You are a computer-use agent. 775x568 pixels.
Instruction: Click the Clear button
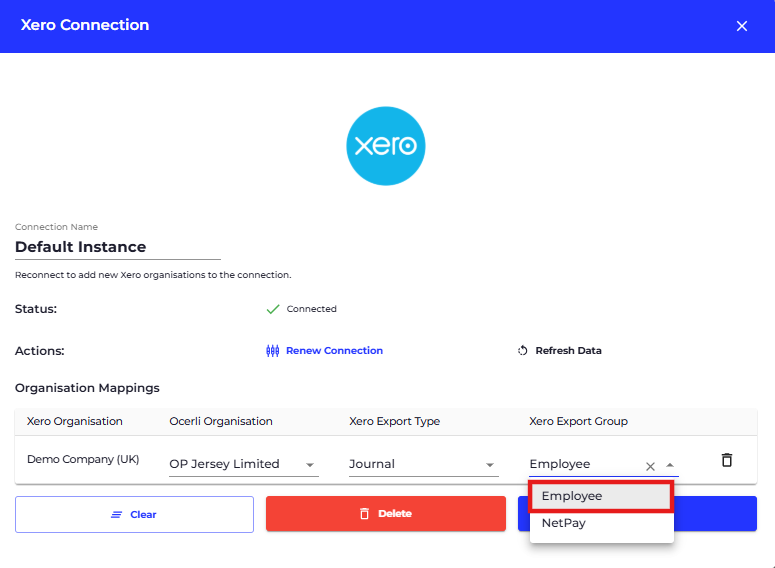point(134,515)
